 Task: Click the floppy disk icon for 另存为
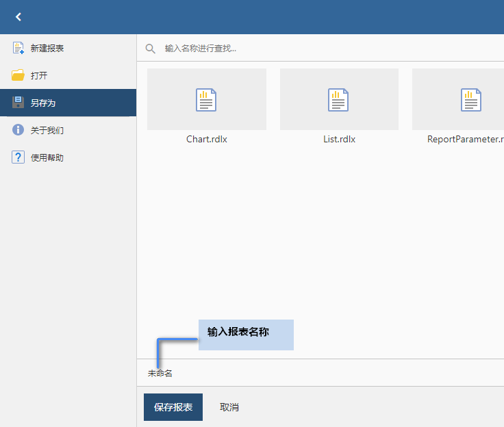(x=18, y=103)
